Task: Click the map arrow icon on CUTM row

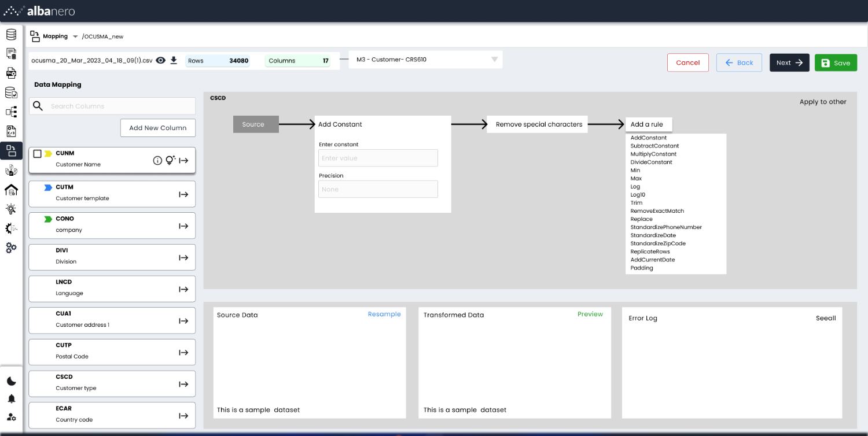Action: point(183,194)
